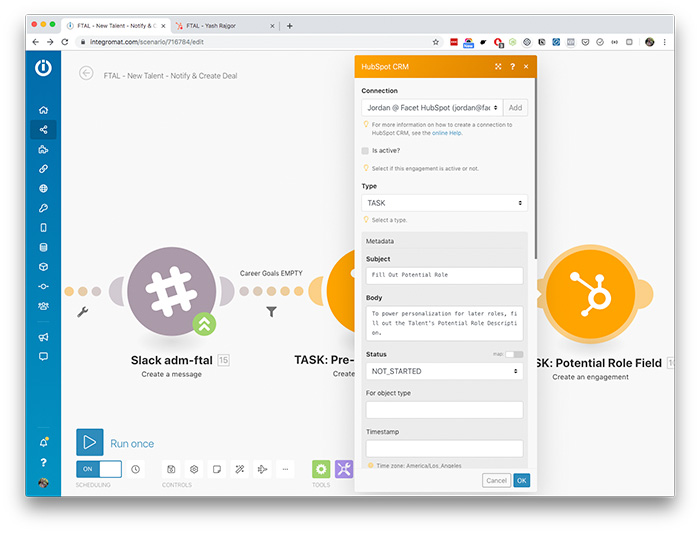Open the Status dropdown showing NOT_STARTED
The width and height of the screenshot is (700, 533).
pyautogui.click(x=445, y=371)
